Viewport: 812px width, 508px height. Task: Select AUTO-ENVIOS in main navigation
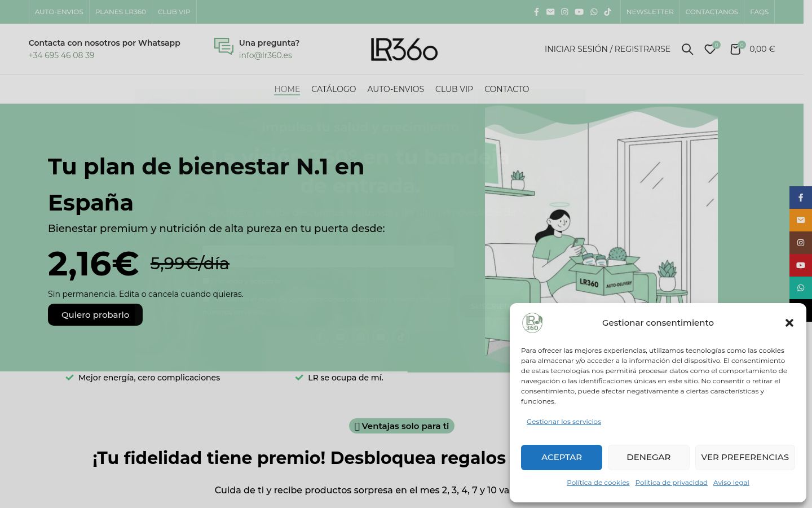coord(395,89)
